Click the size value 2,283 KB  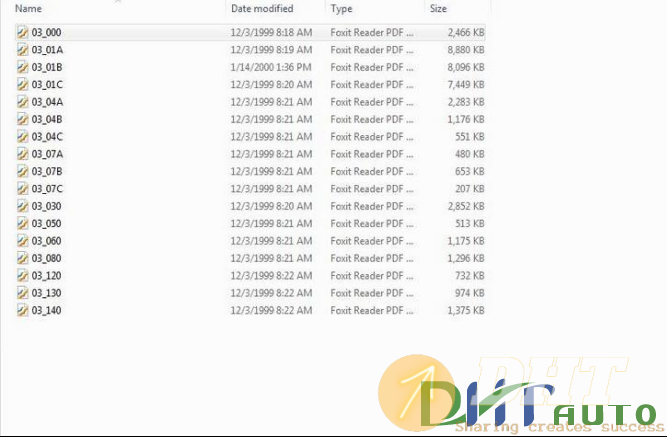[x=466, y=102]
